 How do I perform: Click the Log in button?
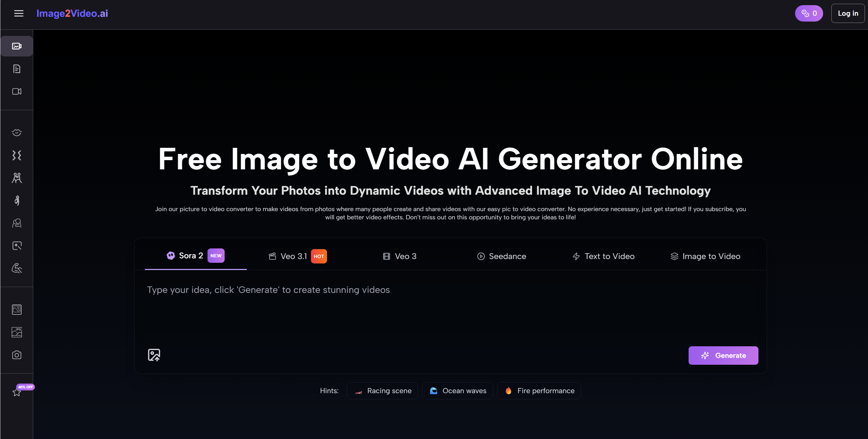848,13
